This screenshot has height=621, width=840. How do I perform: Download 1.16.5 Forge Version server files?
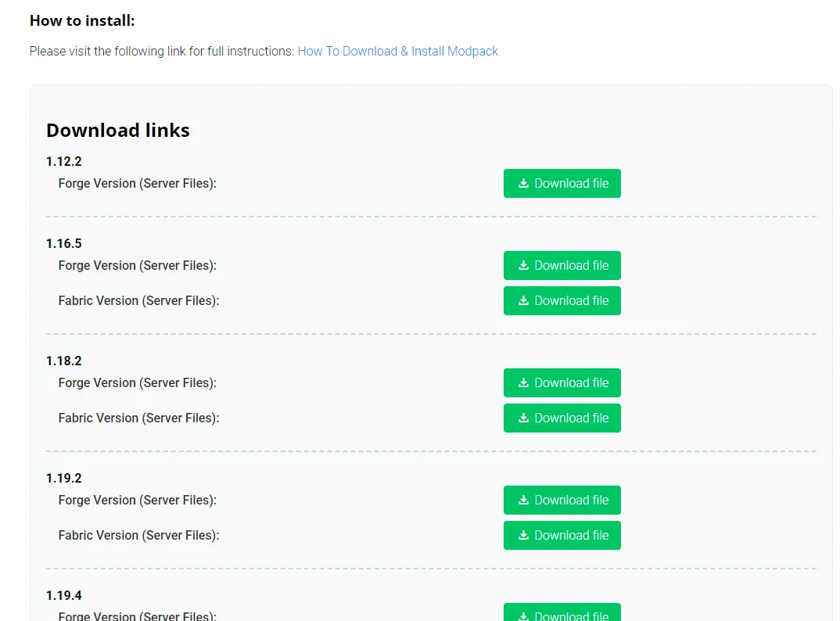tap(562, 265)
